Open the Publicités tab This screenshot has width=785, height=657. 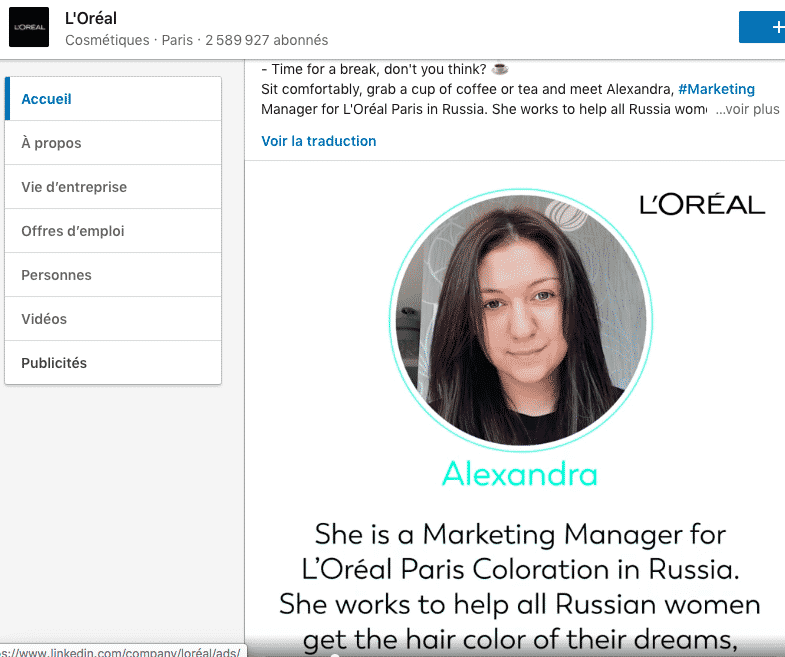(x=113, y=363)
